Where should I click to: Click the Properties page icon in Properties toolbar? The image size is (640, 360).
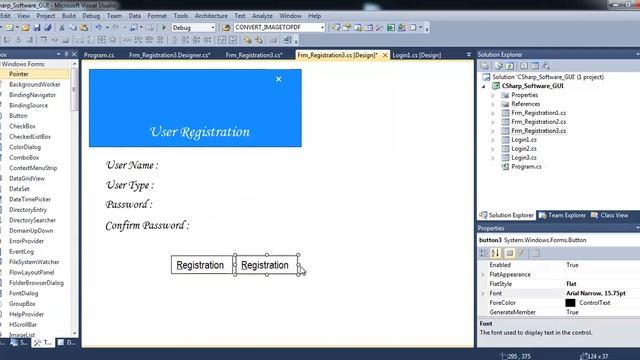point(509,253)
